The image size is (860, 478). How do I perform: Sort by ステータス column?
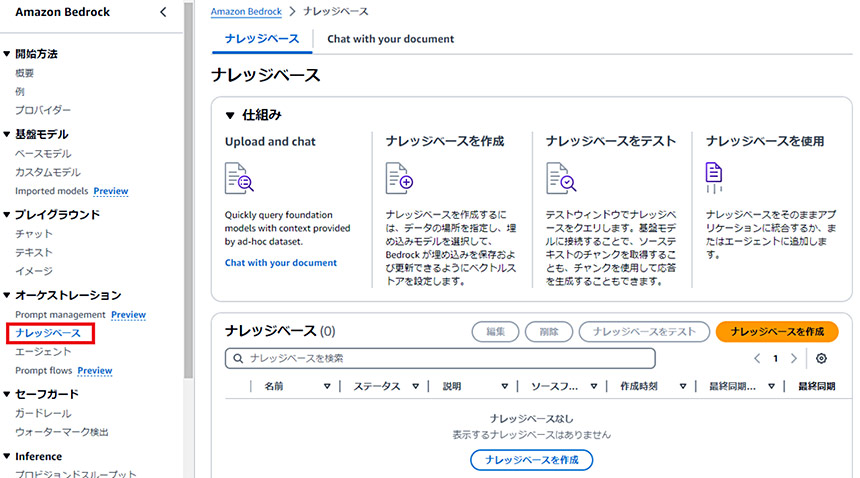click(416, 386)
